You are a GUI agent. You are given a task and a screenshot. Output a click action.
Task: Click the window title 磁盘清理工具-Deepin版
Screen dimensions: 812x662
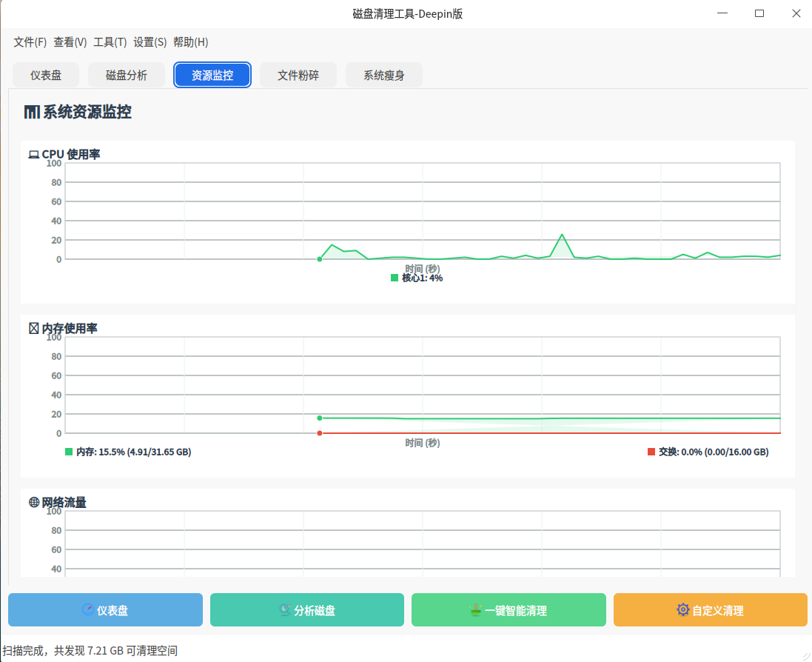(x=408, y=14)
